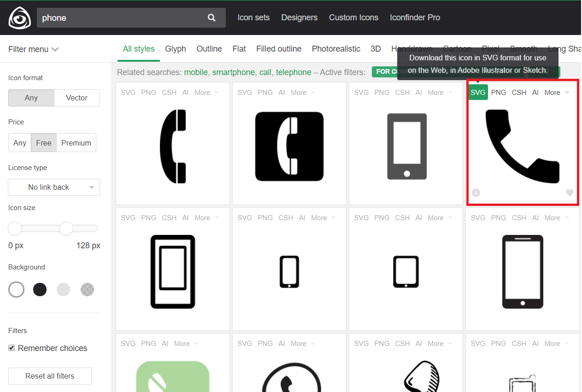
Task: Click the info icon on the handset card
Action: click(476, 193)
